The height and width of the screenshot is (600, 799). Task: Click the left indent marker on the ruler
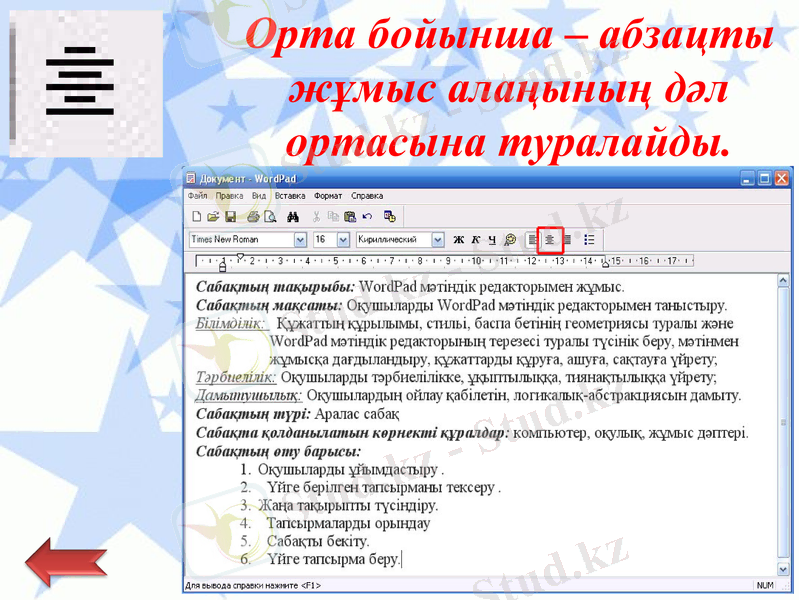[x=222, y=266]
